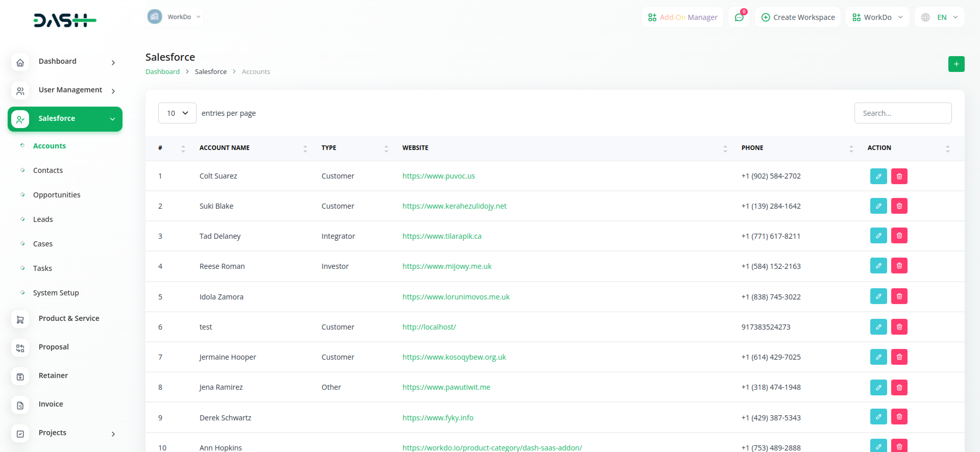Screen dimensions: 980x452
Task: Open the https://www.mijowy.me.uk link
Action: (447, 266)
